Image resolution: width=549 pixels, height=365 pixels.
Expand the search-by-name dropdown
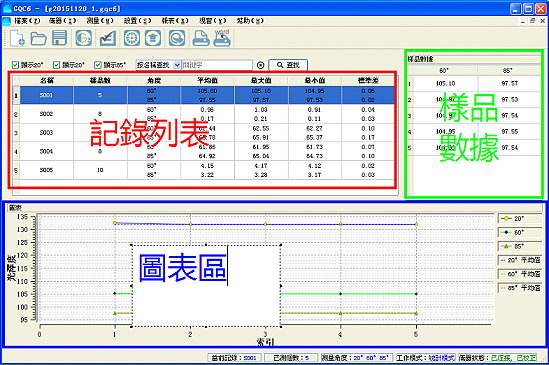coord(177,65)
